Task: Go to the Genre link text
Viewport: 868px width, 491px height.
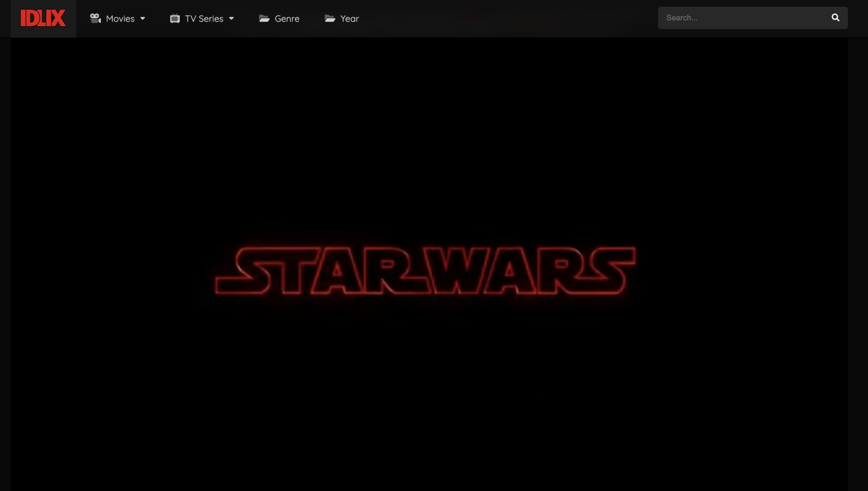Action: point(287,19)
